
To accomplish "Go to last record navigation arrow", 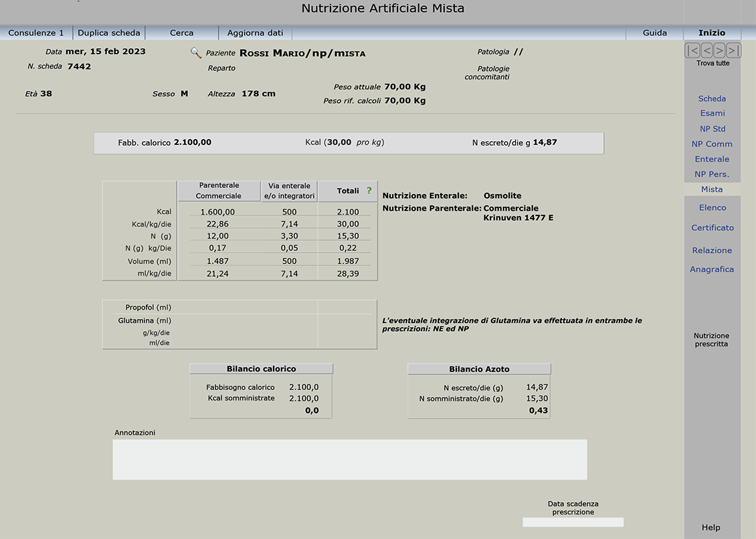I will pyautogui.click(x=733, y=50).
